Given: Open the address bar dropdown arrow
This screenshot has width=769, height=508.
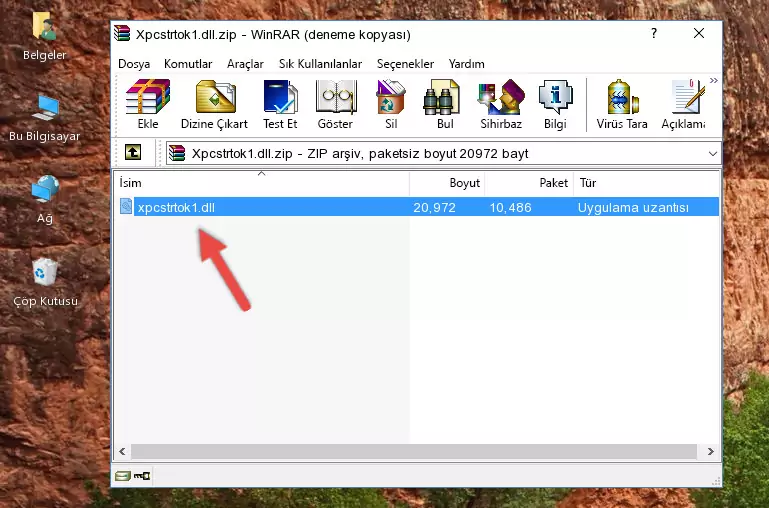Looking at the screenshot, I should (713, 153).
